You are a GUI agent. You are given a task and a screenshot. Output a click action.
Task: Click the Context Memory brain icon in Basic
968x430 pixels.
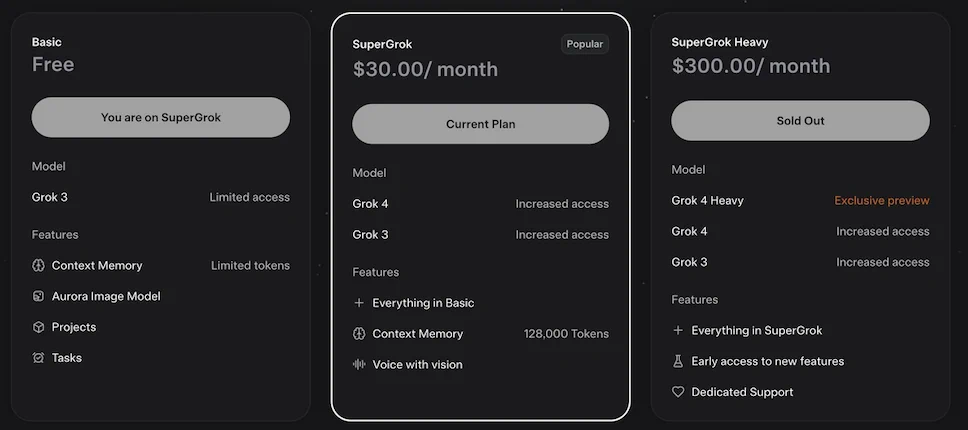coord(38,265)
